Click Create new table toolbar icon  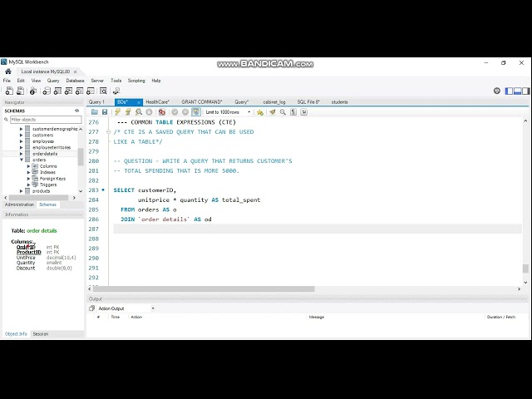coord(57,91)
